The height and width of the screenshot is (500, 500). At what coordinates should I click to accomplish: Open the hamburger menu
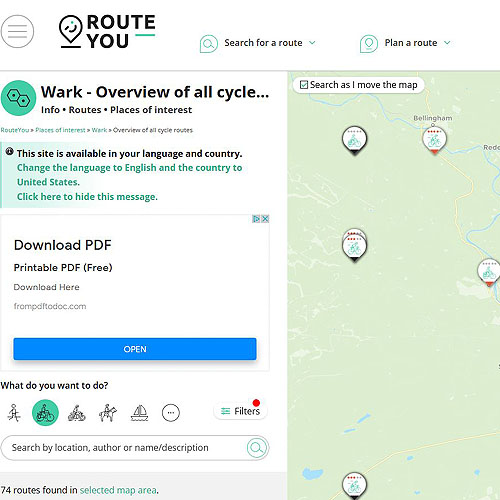17,32
